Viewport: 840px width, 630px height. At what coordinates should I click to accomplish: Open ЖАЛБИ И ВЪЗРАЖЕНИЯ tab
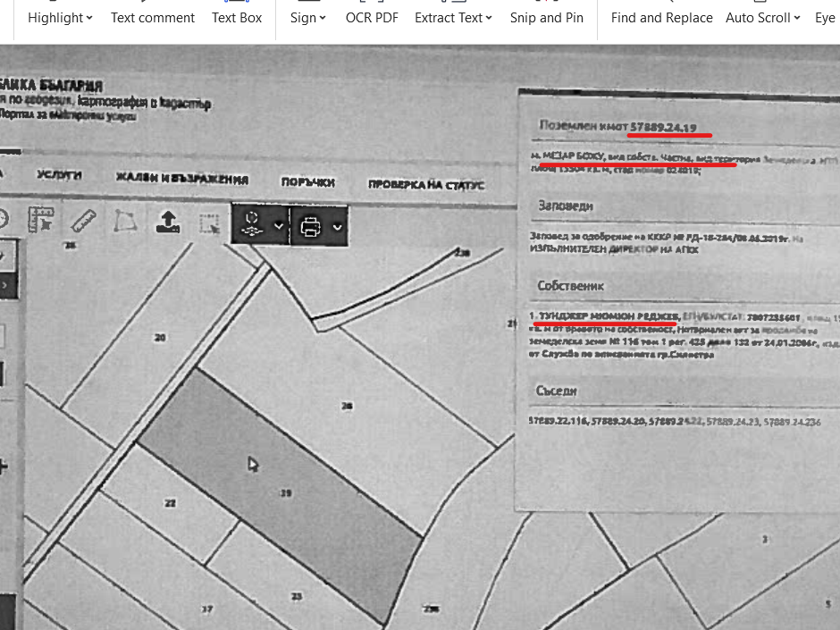[x=182, y=179]
